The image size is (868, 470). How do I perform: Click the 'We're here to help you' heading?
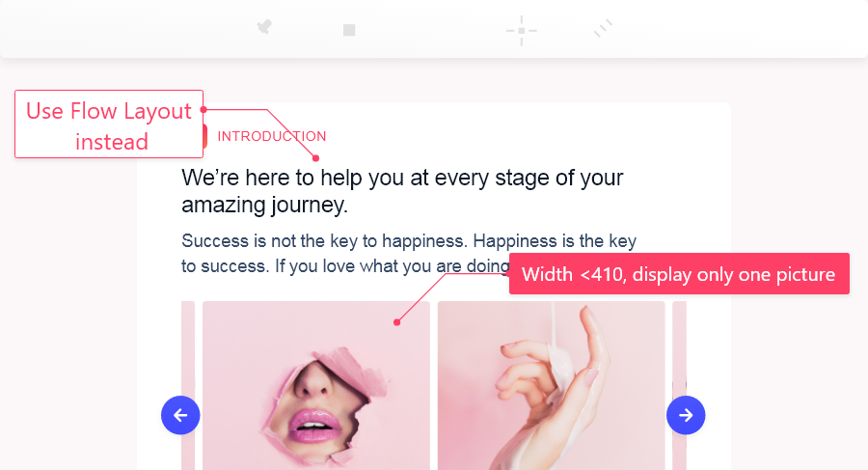[402, 191]
